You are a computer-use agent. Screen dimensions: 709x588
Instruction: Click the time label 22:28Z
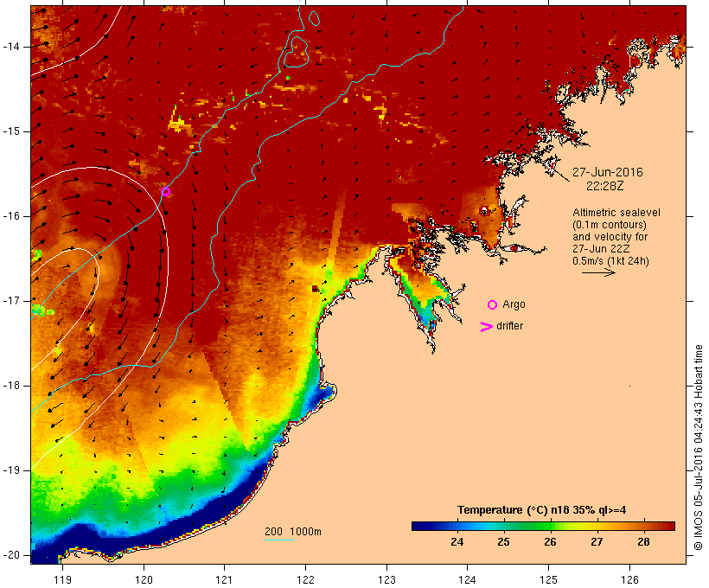click(x=605, y=186)
